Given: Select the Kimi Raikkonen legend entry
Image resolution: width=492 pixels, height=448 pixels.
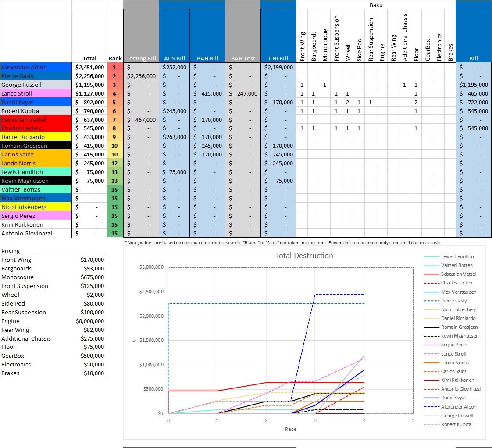Looking at the screenshot, I should click(x=449, y=380).
